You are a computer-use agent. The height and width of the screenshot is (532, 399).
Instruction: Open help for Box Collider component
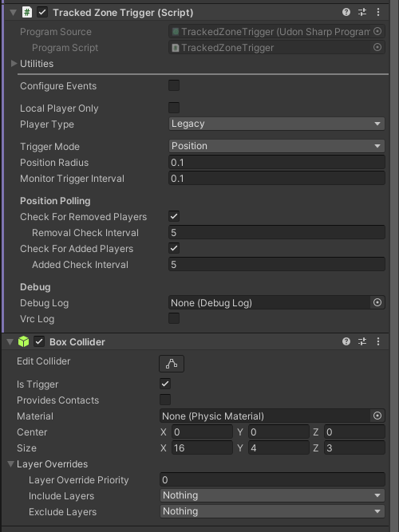pyautogui.click(x=346, y=341)
